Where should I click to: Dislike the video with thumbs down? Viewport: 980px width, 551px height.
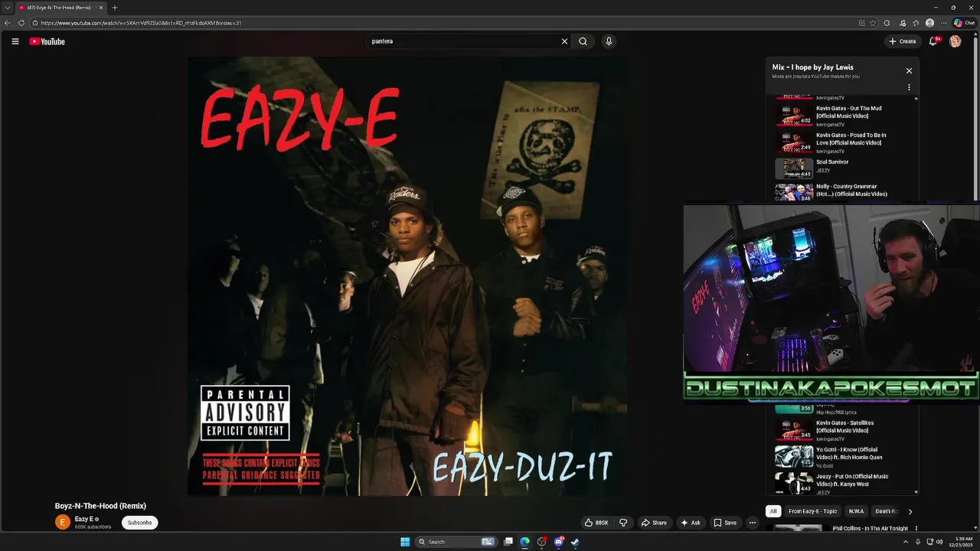[x=623, y=523]
